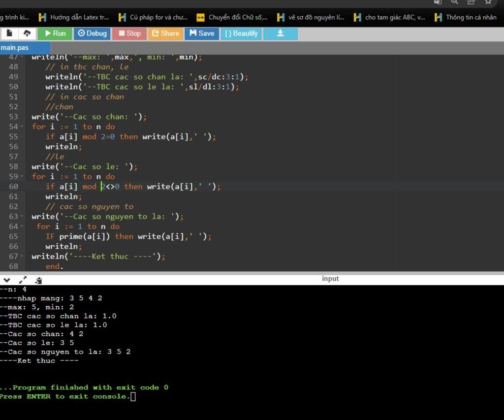Click console line '----nhap mang: 3 5 4 2'
This screenshot has height=420, width=504.
click(51, 298)
